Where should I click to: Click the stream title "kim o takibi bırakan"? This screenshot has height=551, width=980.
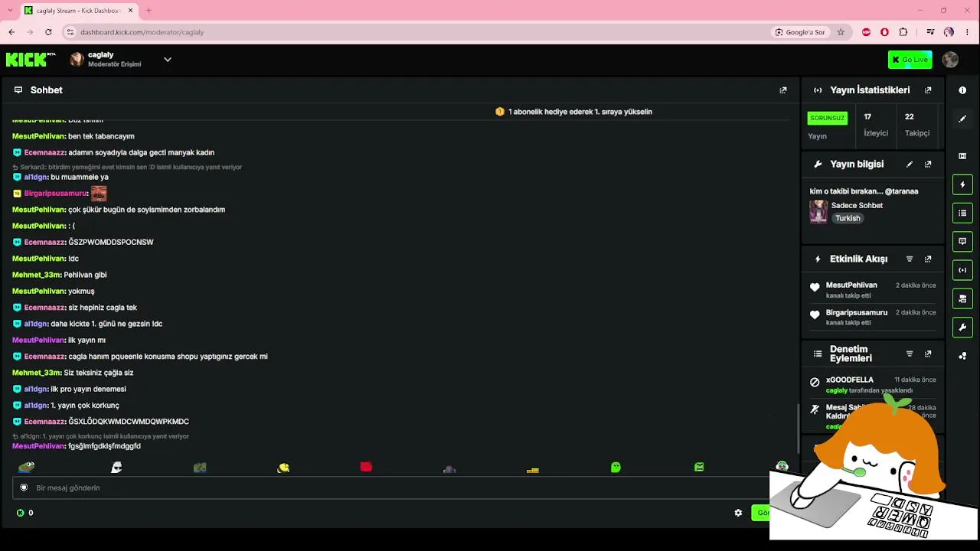[x=864, y=191]
